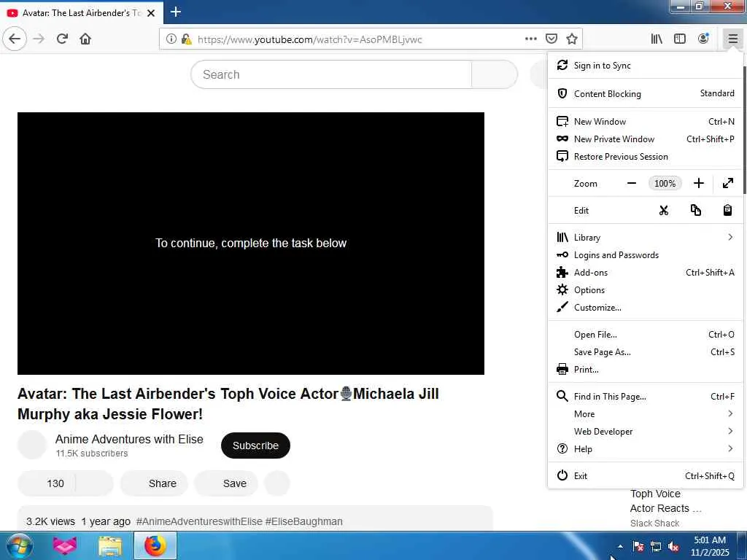Image resolution: width=747 pixels, height=560 pixels.
Task: Open a New Private Window
Action: [x=646, y=139]
